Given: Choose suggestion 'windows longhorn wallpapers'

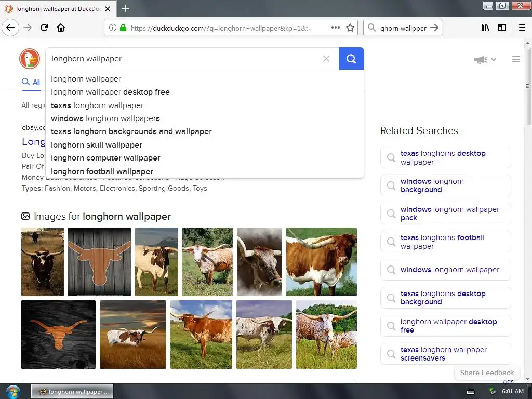Looking at the screenshot, I should 205,118.
